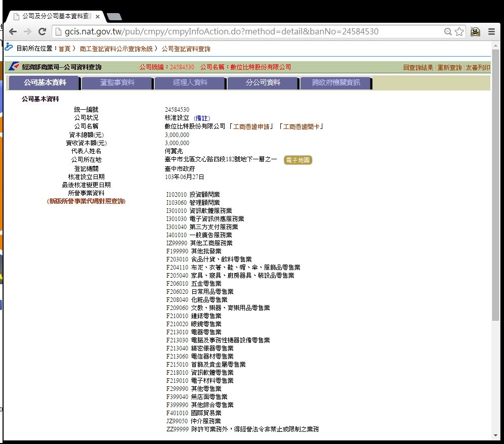Click the row I103060 管理顧問業
The height and width of the screenshot is (444, 504).
[193, 202]
